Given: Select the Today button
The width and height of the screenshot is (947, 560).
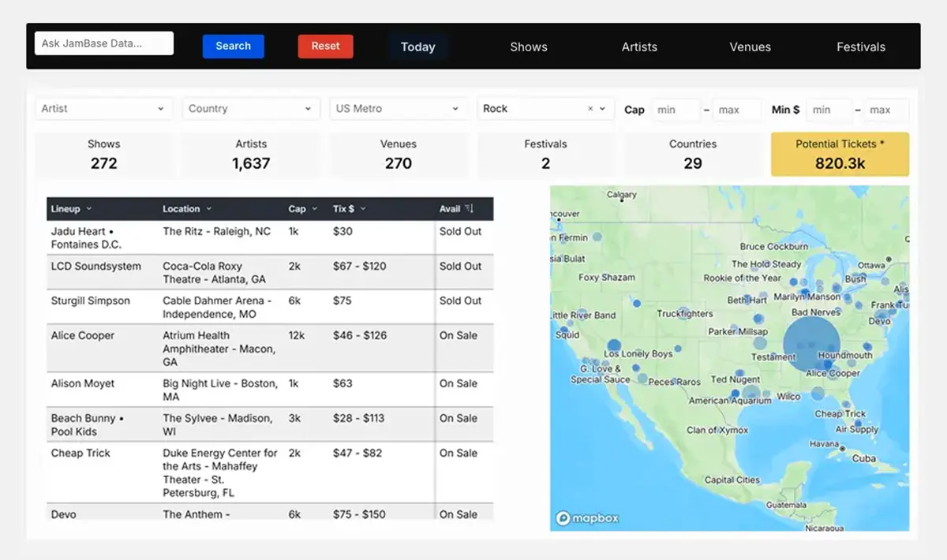Looking at the screenshot, I should point(417,47).
